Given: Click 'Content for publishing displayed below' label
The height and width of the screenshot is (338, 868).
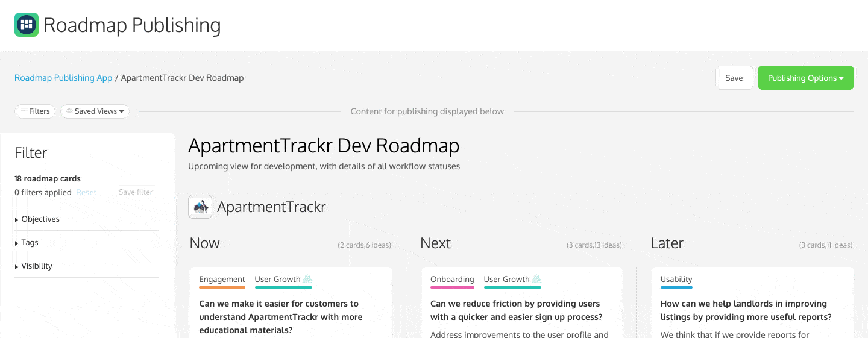Looking at the screenshot, I should coord(427,111).
